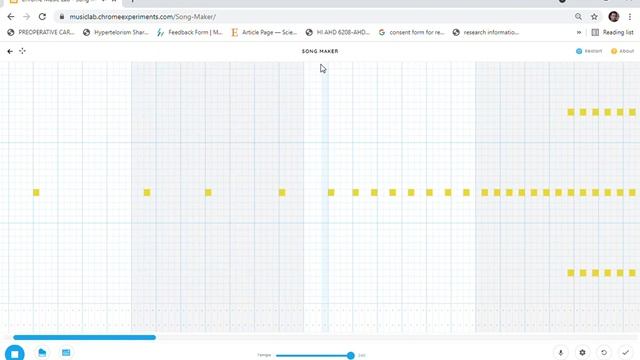This screenshot has width=640, height=360.
Task: Open the About link
Action: coord(622,51)
